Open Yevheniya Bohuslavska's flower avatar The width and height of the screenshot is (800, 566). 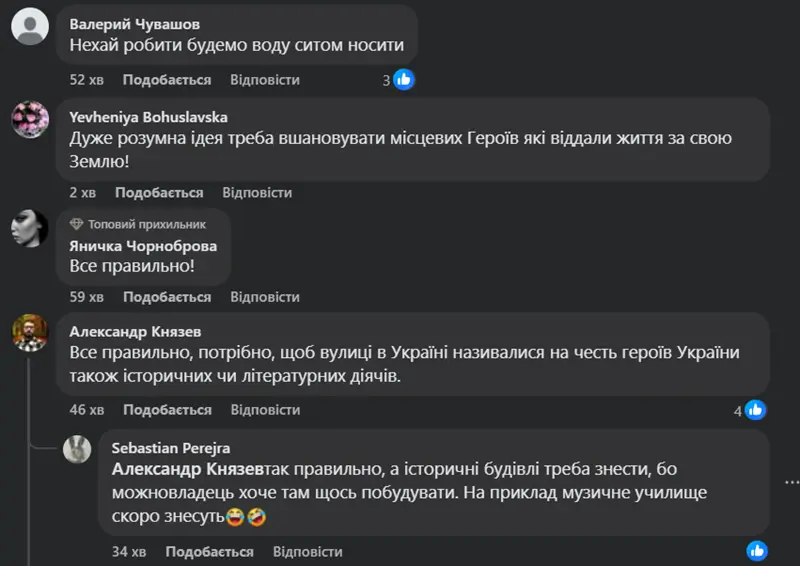(30, 121)
